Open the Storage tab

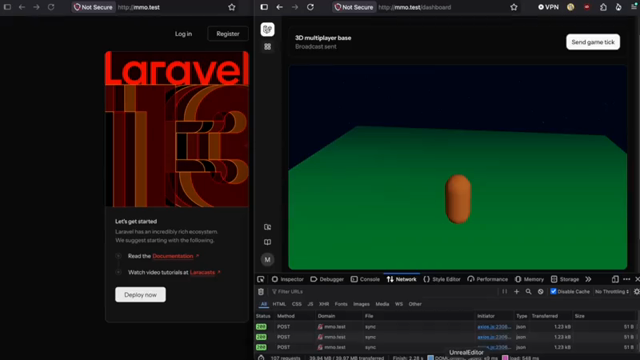[565, 279]
